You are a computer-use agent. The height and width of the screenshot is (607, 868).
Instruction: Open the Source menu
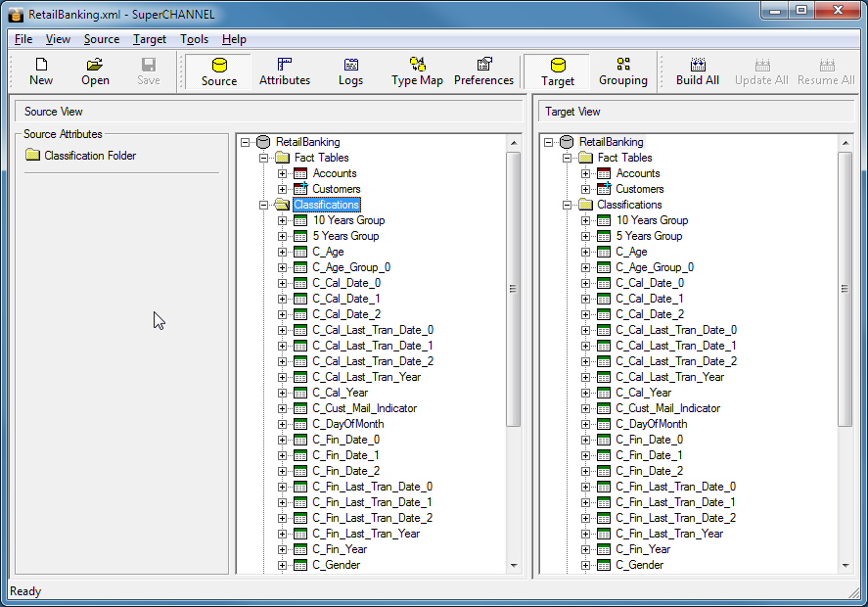tap(102, 39)
